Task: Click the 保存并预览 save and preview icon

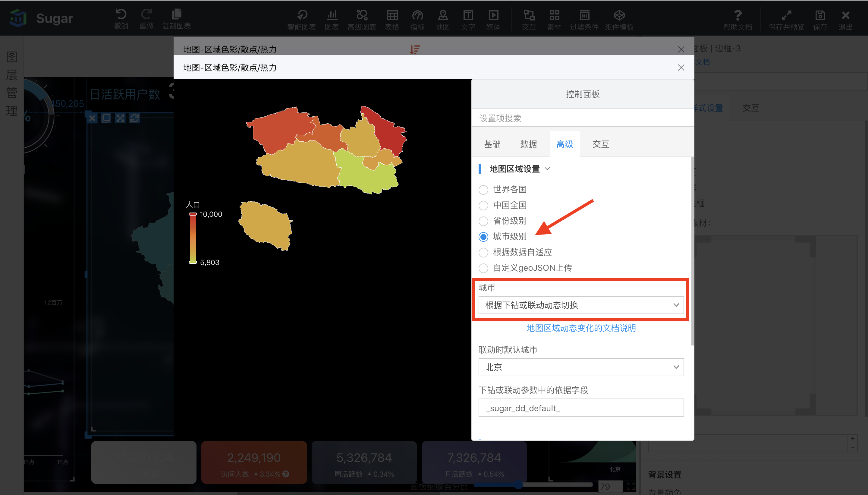Action: 786,15
